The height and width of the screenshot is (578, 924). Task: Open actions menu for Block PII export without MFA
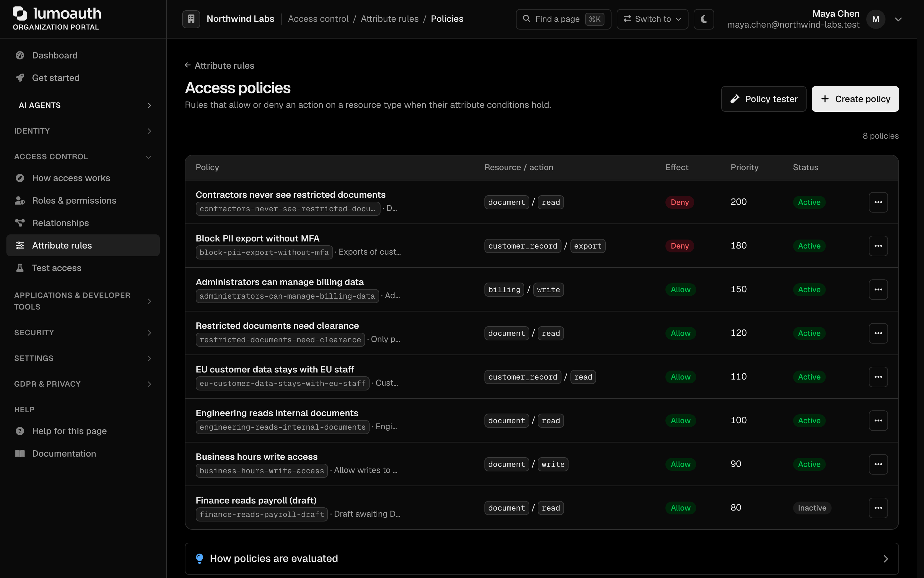pos(878,246)
